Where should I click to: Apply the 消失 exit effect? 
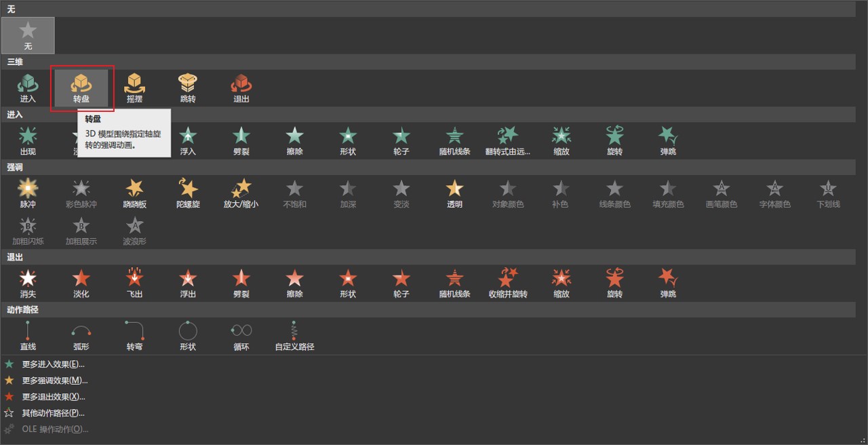[28, 283]
